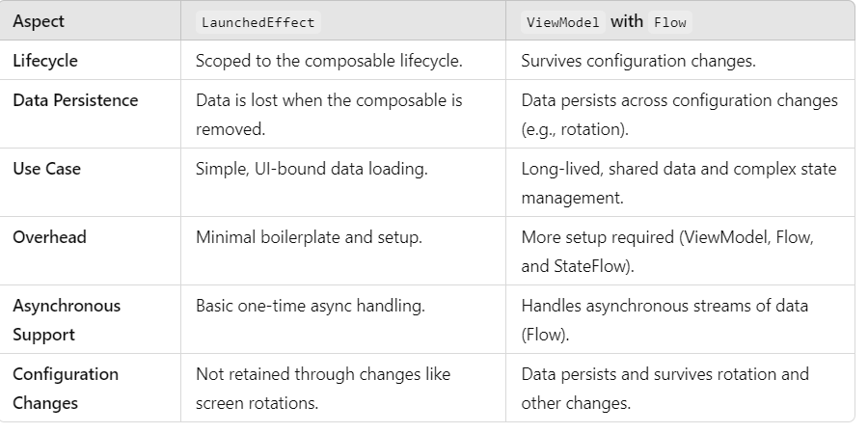Viewport: 868px width, 433px height.
Task: Click 'Simple, UI-bound data loading' cell
Action: pyautogui.click(x=312, y=169)
